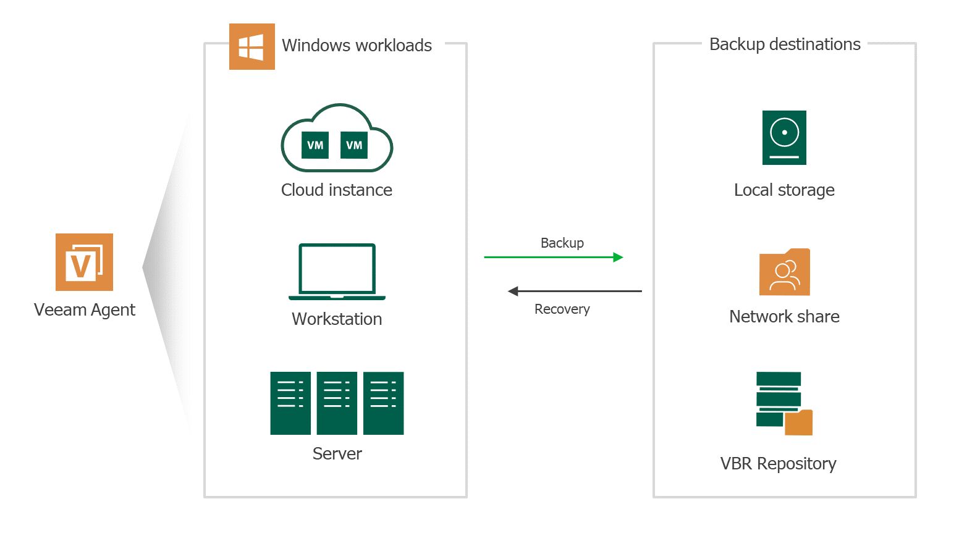Image resolution: width=980 pixels, height=533 pixels.
Task: Click the dark Recovery arrow
Action: point(575,291)
